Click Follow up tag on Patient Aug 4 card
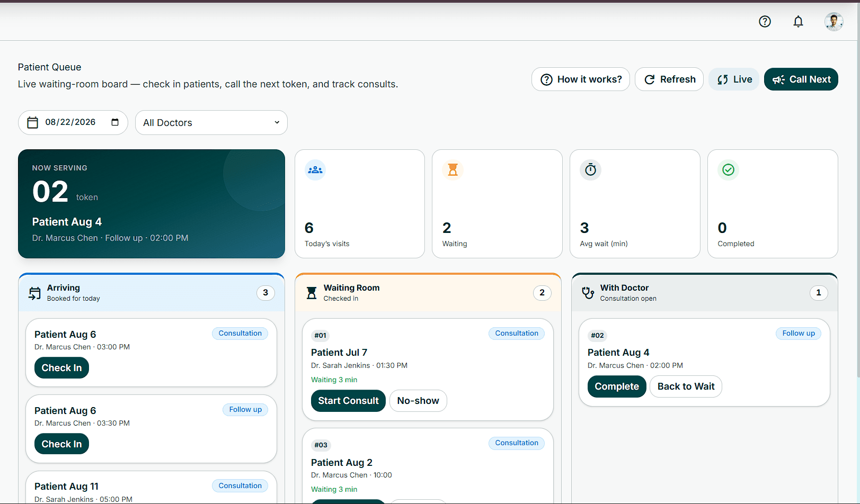The image size is (860, 504). [799, 334]
